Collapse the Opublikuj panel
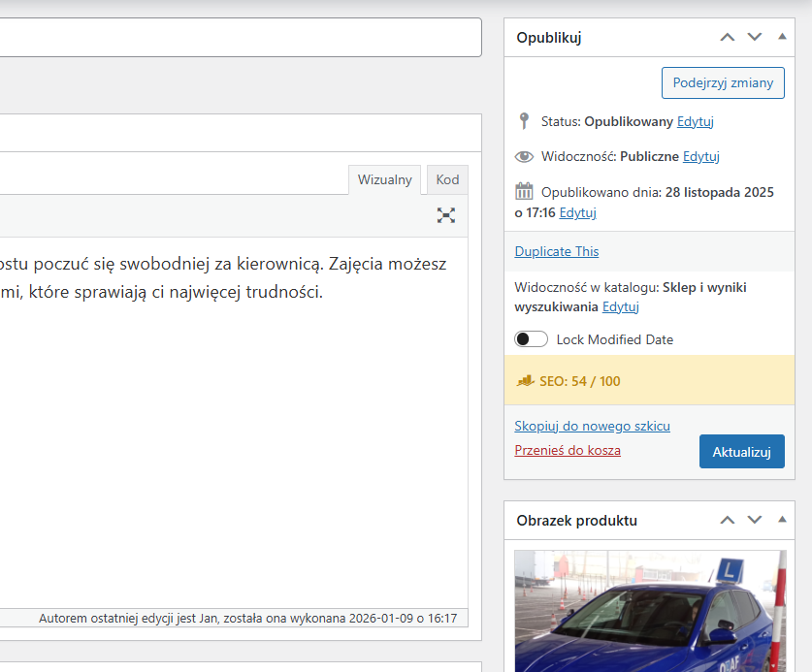This screenshot has width=812, height=672. point(782,37)
